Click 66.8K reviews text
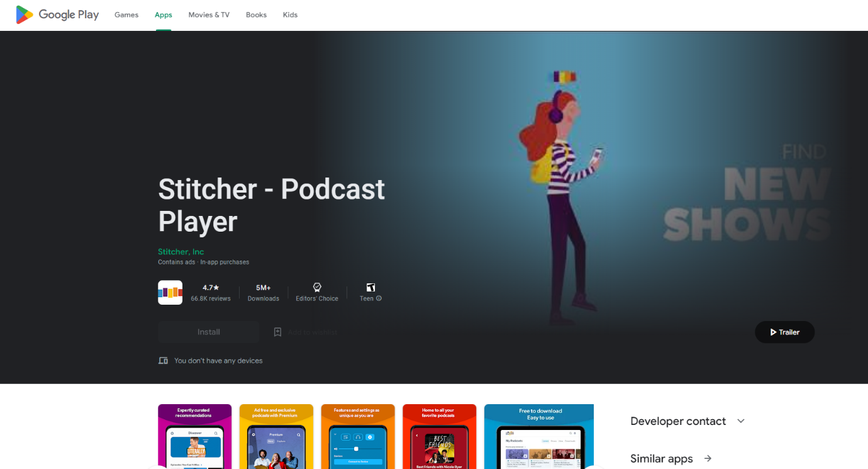This screenshot has width=868, height=469. 211,298
